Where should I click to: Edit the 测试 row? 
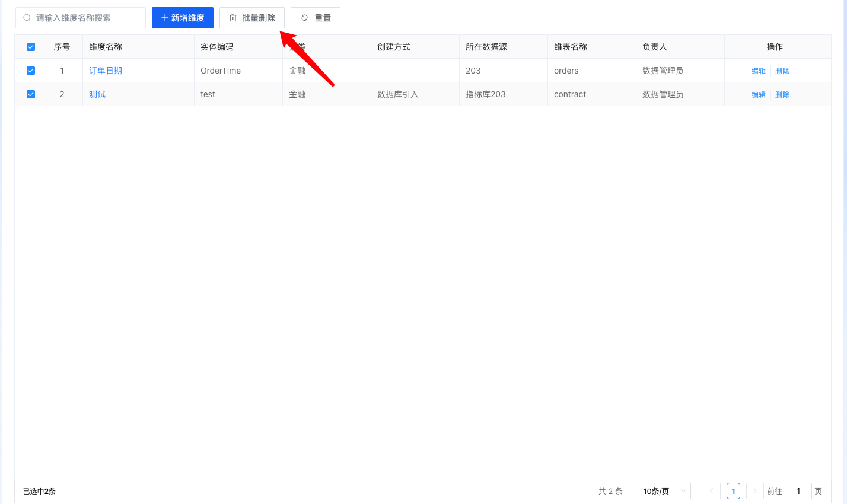coord(759,94)
